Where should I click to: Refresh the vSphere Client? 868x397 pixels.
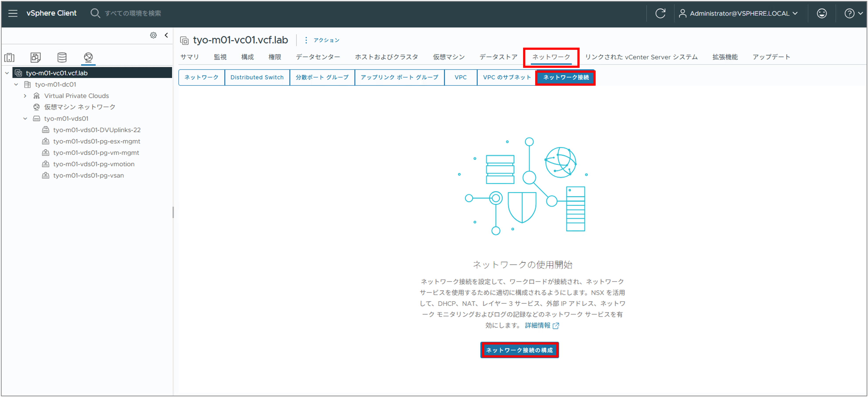[660, 13]
